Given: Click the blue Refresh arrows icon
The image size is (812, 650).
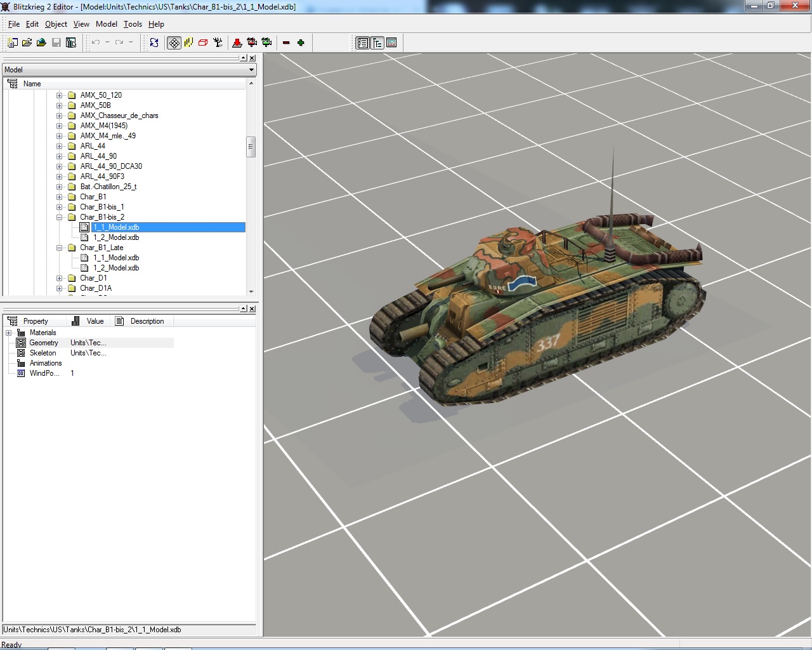Looking at the screenshot, I should 154,43.
